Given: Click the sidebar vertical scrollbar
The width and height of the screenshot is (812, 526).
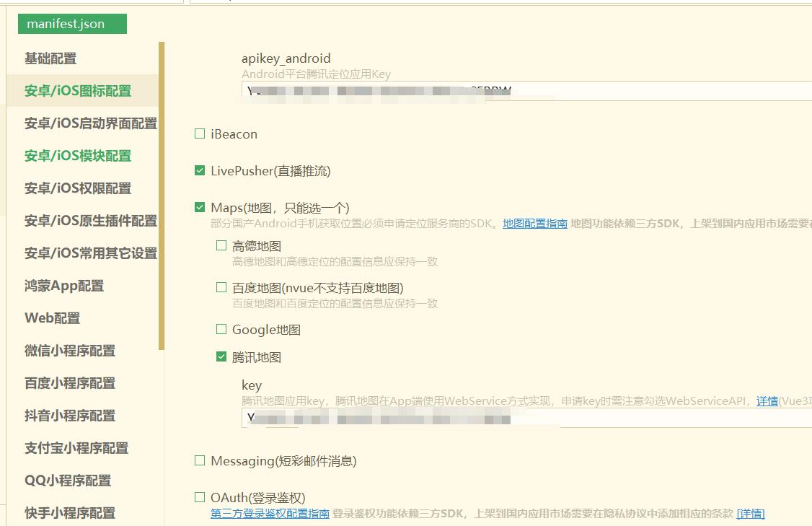Looking at the screenshot, I should pos(162,195).
